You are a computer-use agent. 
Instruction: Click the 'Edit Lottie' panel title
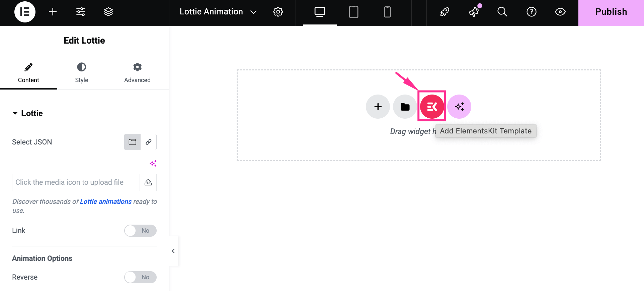tap(84, 41)
